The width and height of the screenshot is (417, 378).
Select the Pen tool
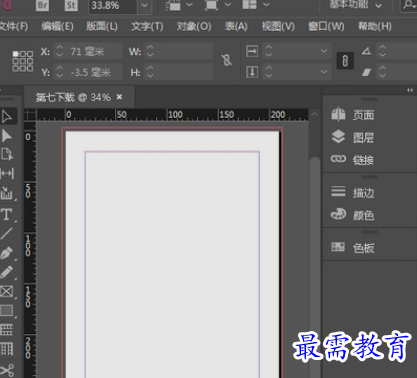(x=7, y=253)
